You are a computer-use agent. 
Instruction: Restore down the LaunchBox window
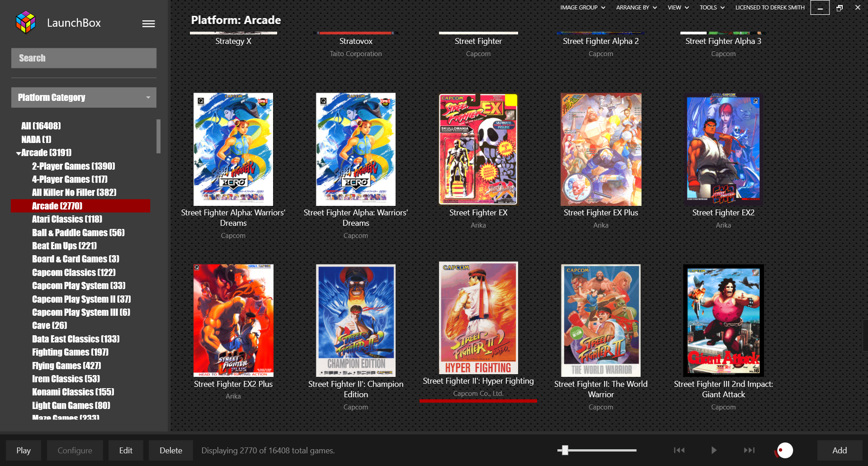[x=840, y=8]
